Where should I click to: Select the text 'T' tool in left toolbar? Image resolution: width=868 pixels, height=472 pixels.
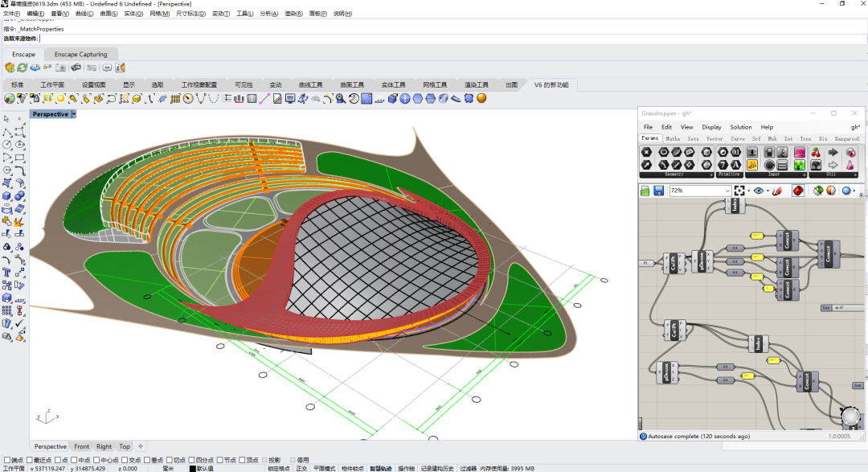6,272
